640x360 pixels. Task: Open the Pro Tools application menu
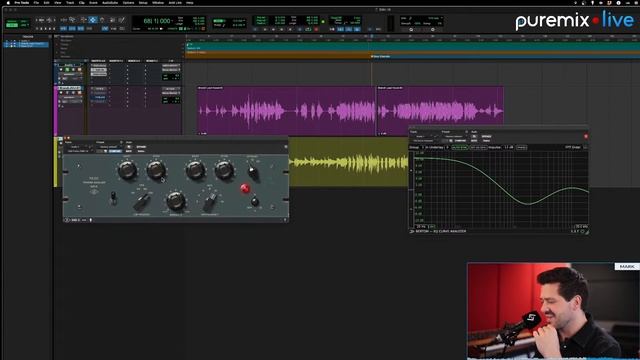point(22,2)
